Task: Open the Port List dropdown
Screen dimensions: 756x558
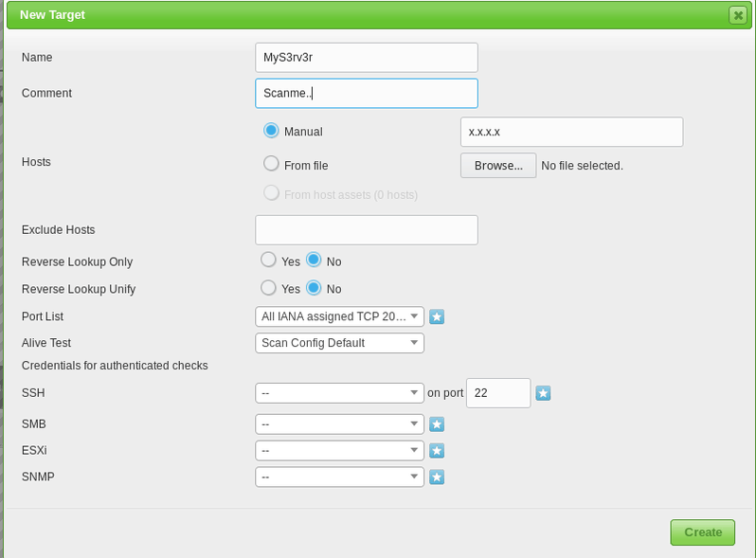Action: coord(339,316)
